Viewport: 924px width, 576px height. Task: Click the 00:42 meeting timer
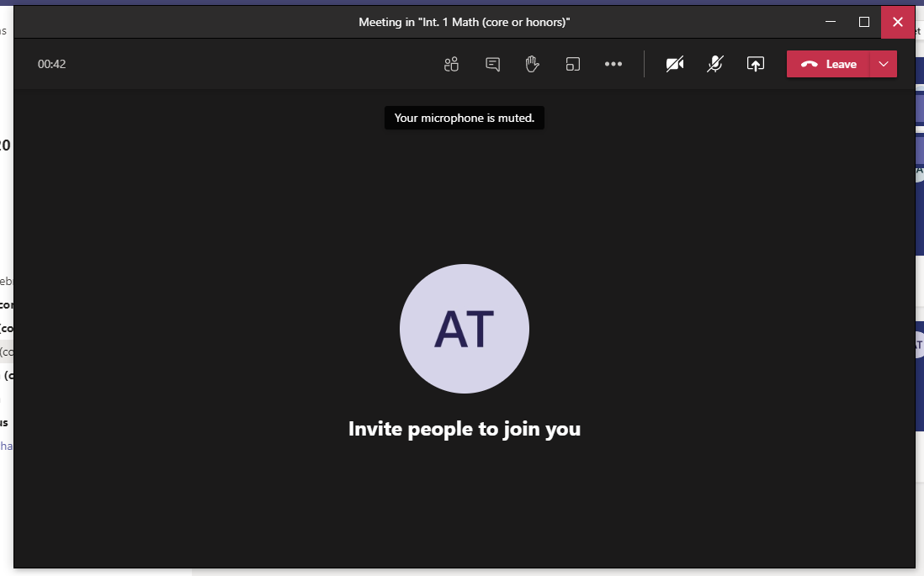[x=52, y=65]
